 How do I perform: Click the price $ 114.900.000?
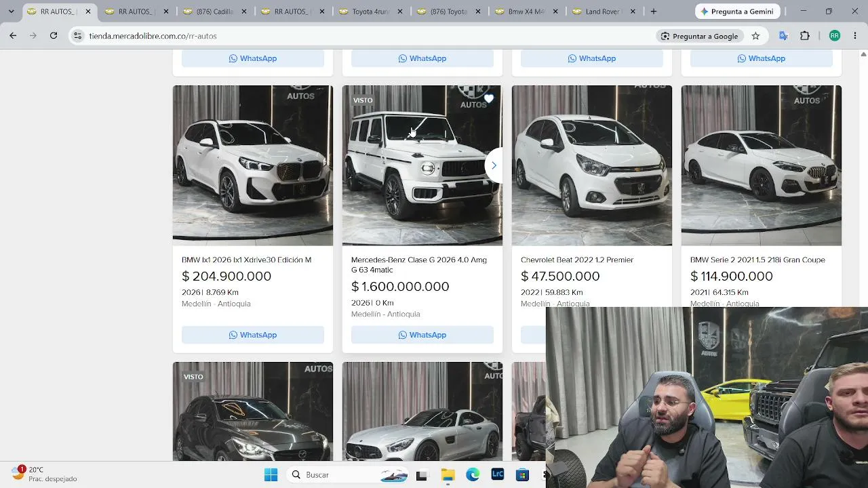732,276
